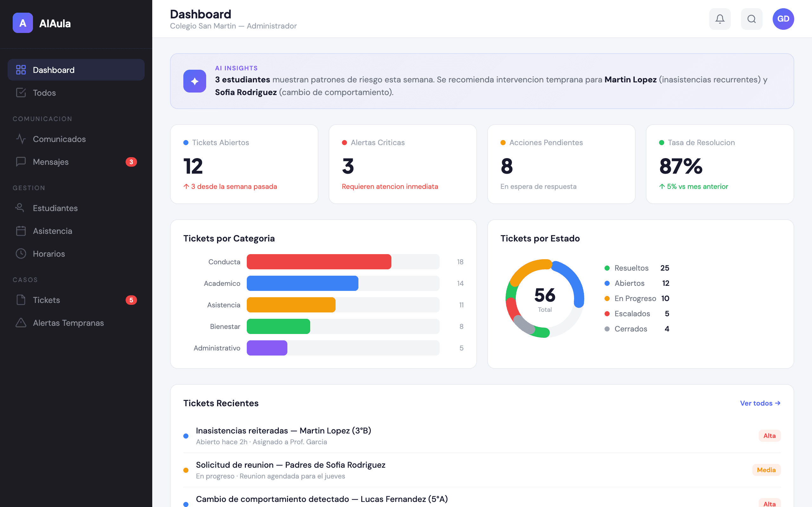Switch to the Todos section

point(44,93)
